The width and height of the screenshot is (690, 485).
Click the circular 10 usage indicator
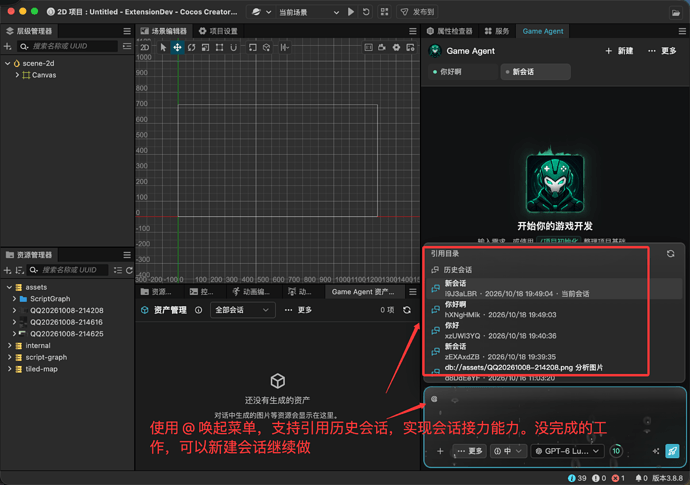(616, 451)
